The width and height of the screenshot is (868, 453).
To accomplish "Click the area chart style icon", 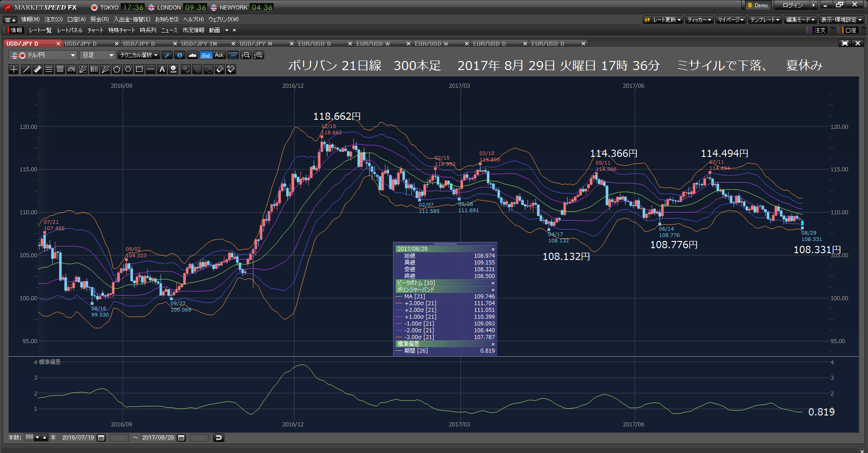I will [192, 55].
